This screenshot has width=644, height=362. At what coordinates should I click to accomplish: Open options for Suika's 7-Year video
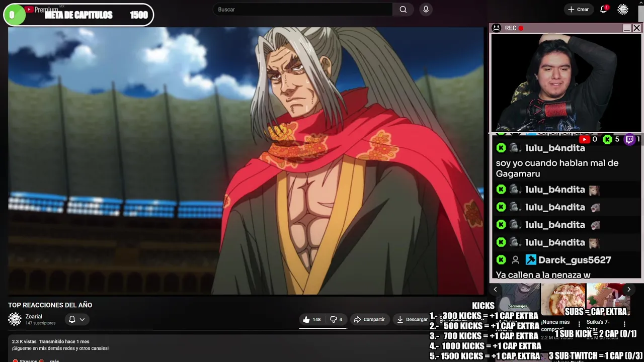pyautogui.click(x=624, y=324)
